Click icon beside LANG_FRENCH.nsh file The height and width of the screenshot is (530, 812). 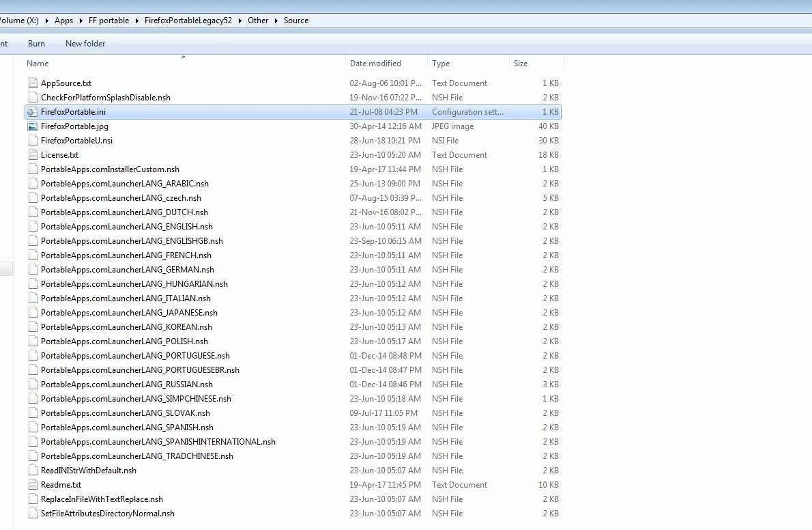coord(33,255)
